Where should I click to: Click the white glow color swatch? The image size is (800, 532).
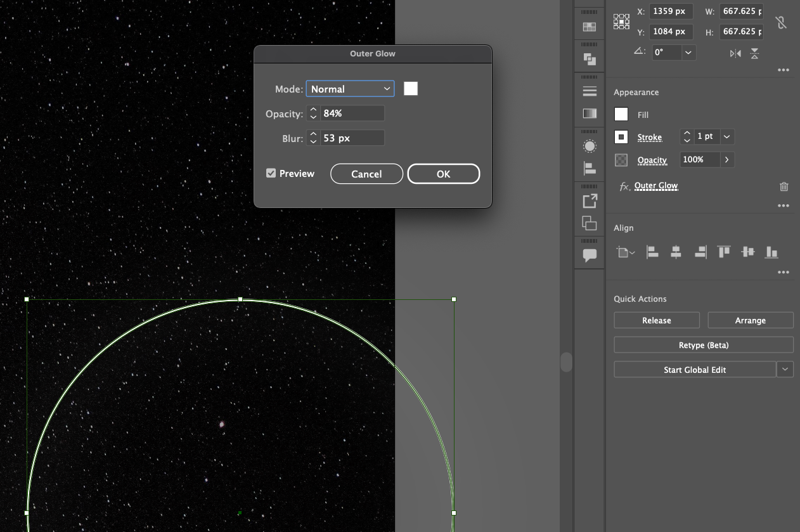pos(411,88)
